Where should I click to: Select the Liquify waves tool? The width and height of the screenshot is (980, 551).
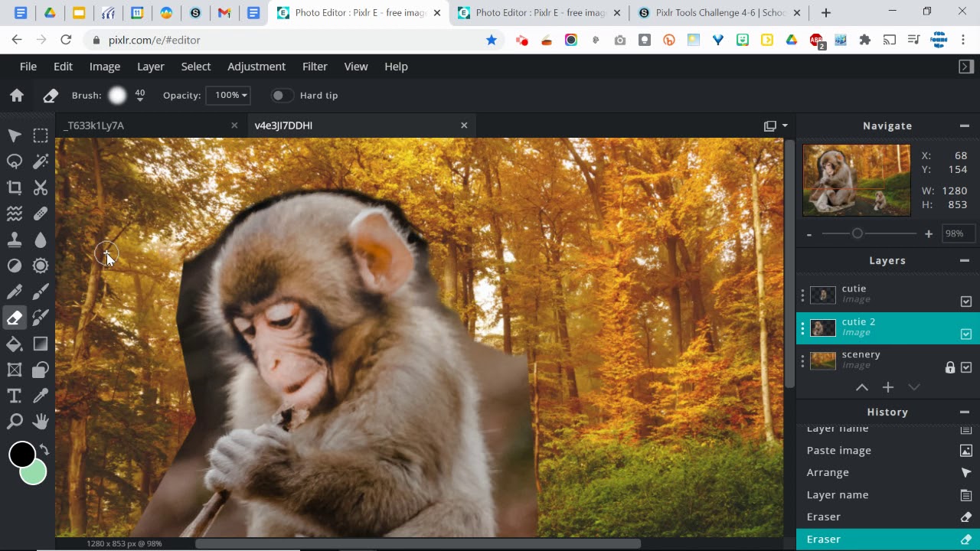15,214
